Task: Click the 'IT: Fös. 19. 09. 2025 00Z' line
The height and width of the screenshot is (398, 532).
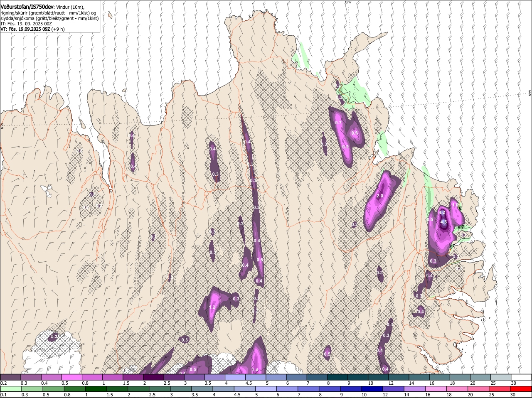Action: (x=26, y=24)
